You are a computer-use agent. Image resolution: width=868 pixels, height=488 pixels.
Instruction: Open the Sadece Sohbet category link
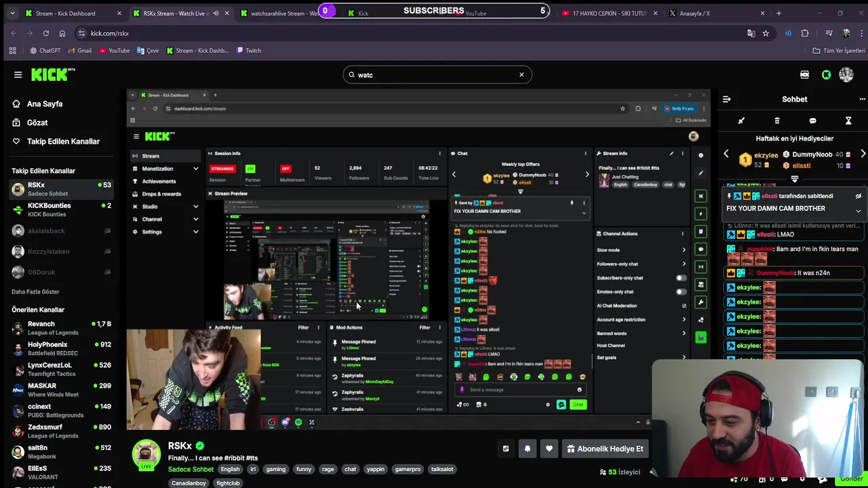tap(191, 469)
